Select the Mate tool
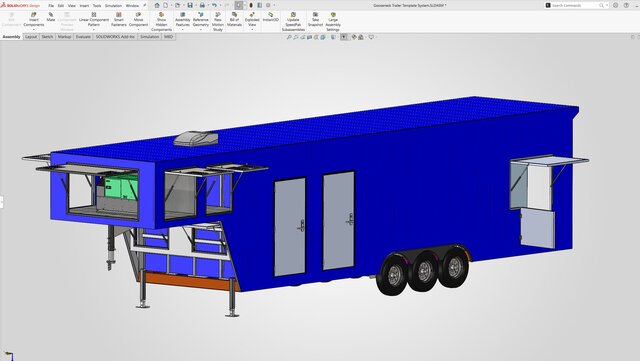The width and height of the screenshot is (640, 361). coord(51,17)
